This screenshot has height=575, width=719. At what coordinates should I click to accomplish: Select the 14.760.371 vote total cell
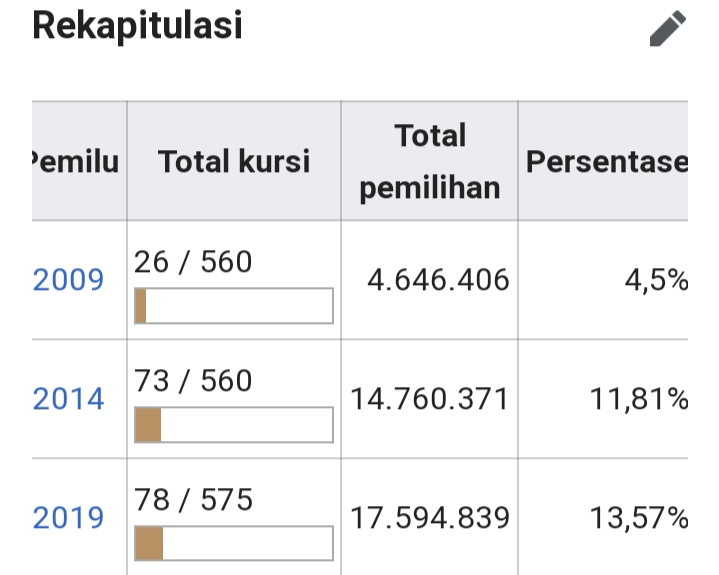point(430,398)
